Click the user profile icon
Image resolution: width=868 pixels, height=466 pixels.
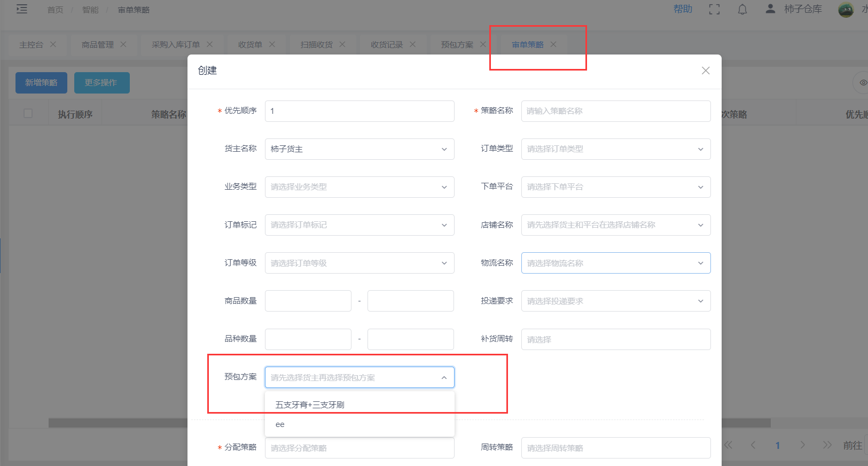[770, 9]
